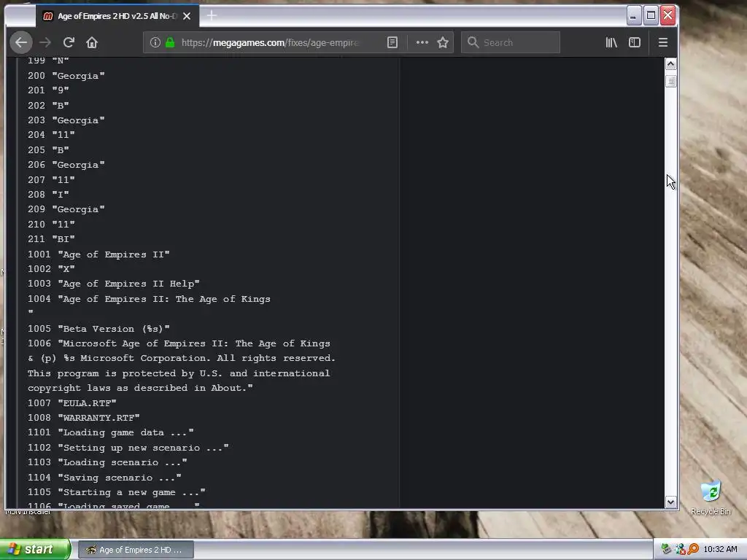This screenshot has width=747, height=560.
Task: Click line 1004 "Age of Empires II: The Age of Kings
Action: point(149,299)
